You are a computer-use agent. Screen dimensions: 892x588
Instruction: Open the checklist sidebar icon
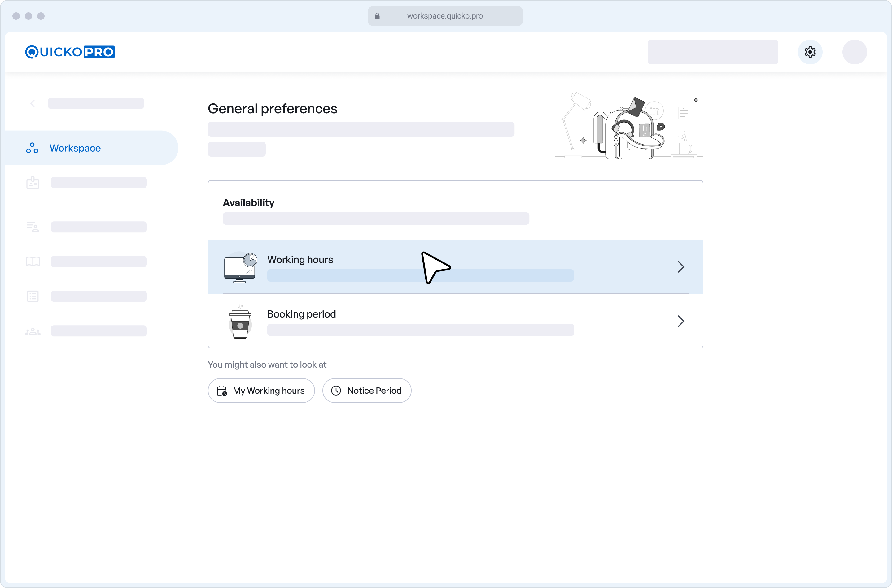33,296
